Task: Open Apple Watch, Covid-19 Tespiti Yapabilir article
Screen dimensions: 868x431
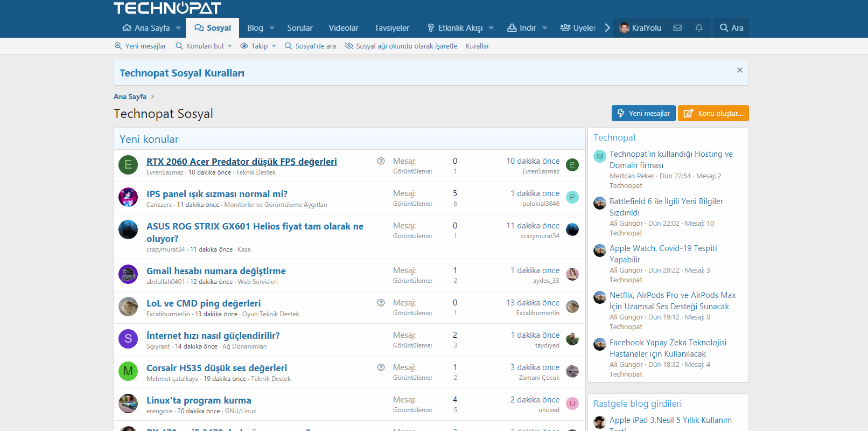Action: [x=663, y=254]
